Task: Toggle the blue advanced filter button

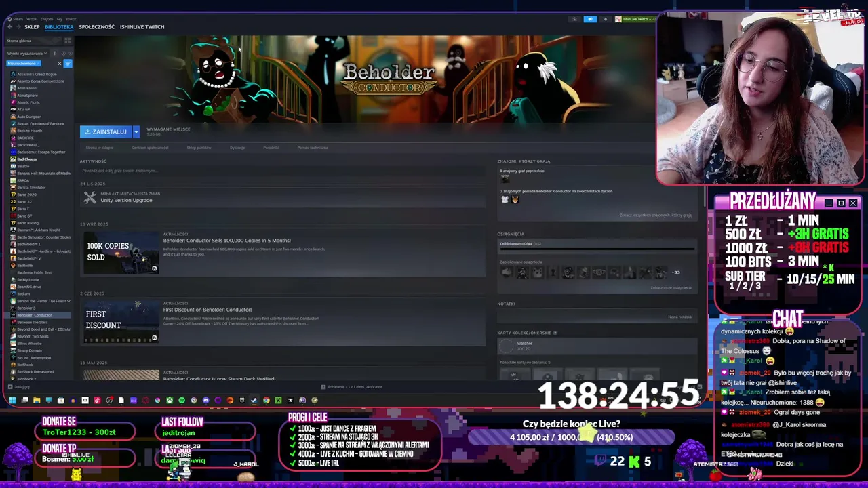Action: (67, 64)
